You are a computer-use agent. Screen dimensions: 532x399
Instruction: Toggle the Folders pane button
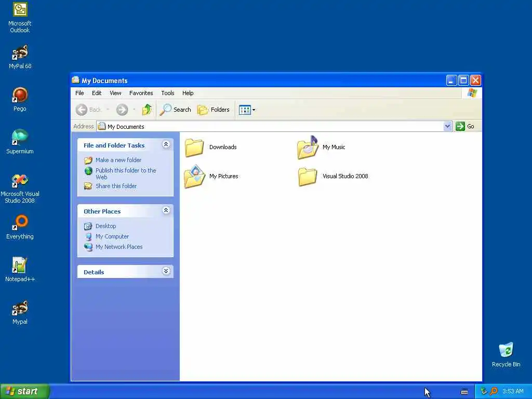214,110
